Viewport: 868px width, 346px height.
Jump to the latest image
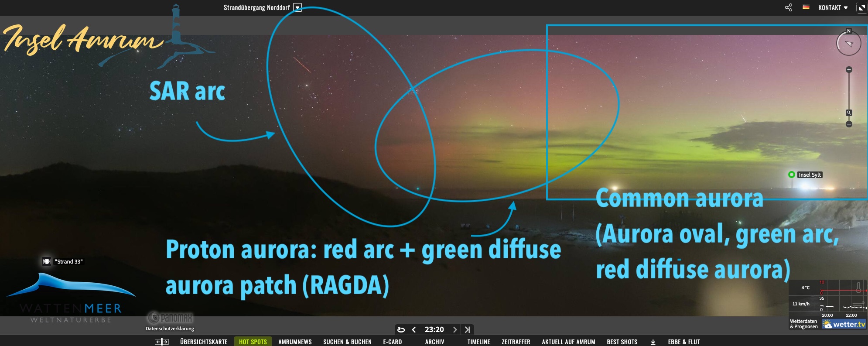point(468,330)
